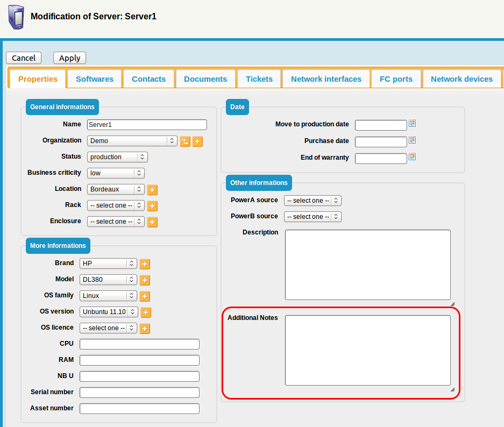Open Business criticity dropdown

(116, 173)
